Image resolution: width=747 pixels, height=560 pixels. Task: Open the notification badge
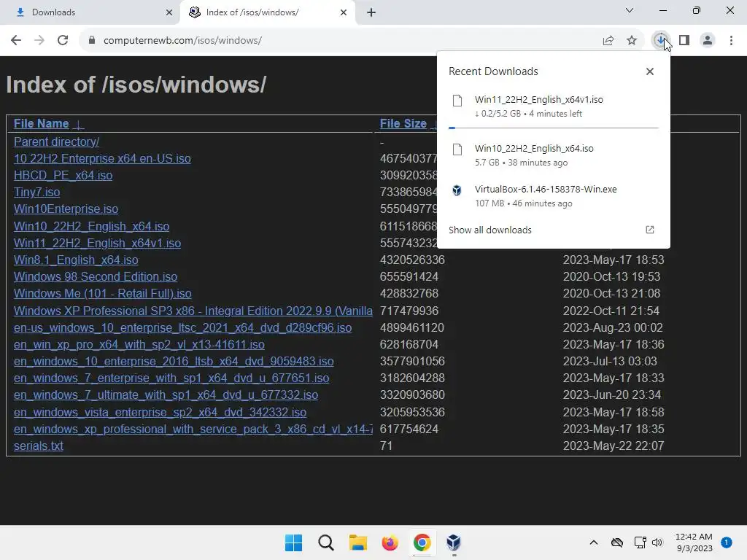click(x=727, y=542)
